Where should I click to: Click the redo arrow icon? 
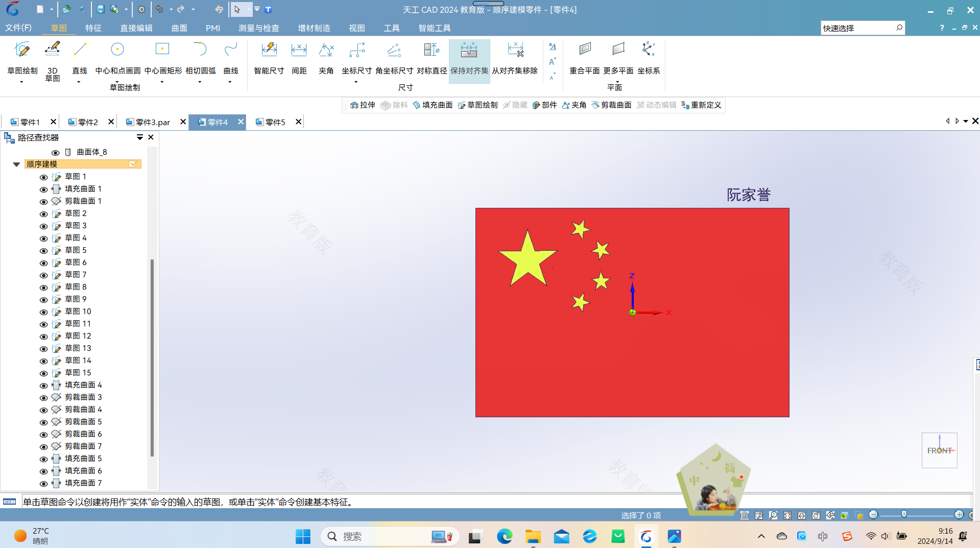coord(181,9)
